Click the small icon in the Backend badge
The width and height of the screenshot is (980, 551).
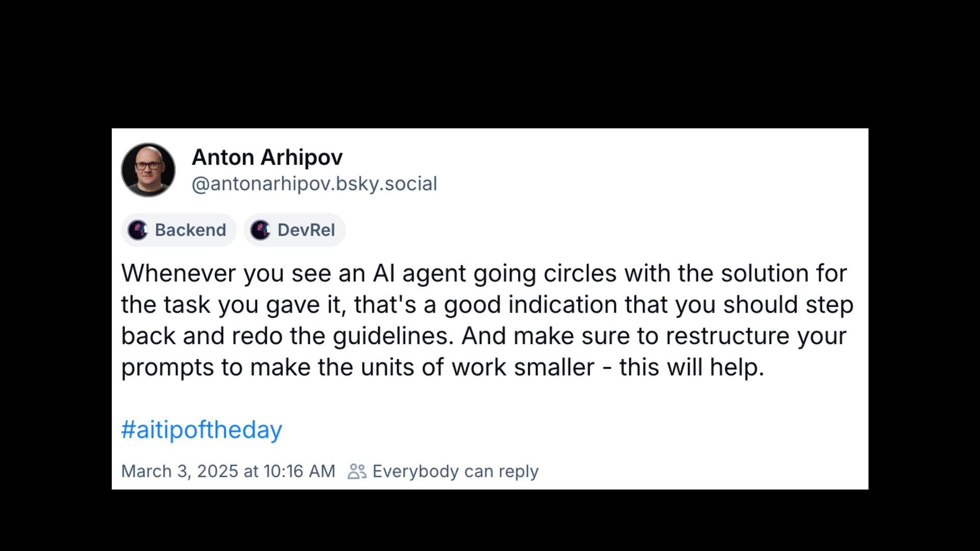coord(138,230)
